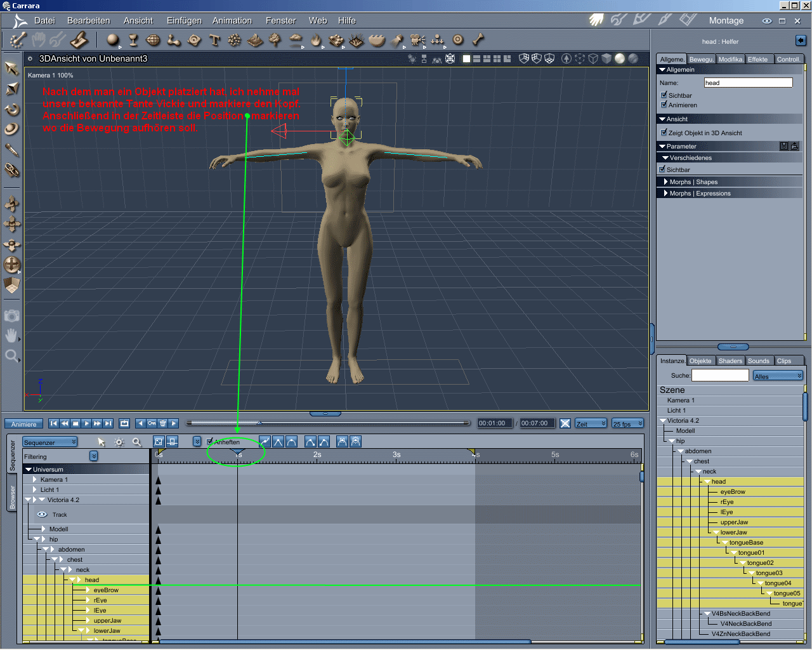Screen dimensions: 812x650
Task: Select the magnifier zoom tool in left toolbar
Action: [11, 355]
